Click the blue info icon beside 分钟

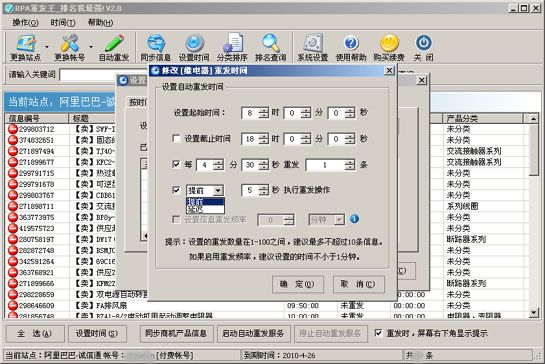click(x=354, y=219)
